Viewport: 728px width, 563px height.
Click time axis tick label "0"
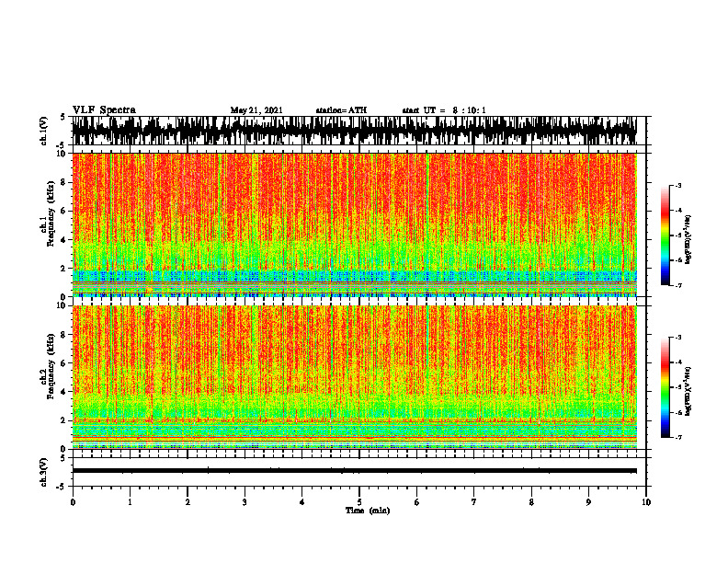point(73,502)
